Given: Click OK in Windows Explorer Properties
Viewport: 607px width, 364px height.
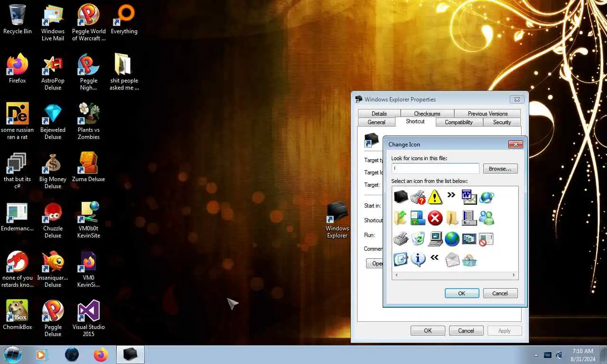Looking at the screenshot, I should 428,331.
